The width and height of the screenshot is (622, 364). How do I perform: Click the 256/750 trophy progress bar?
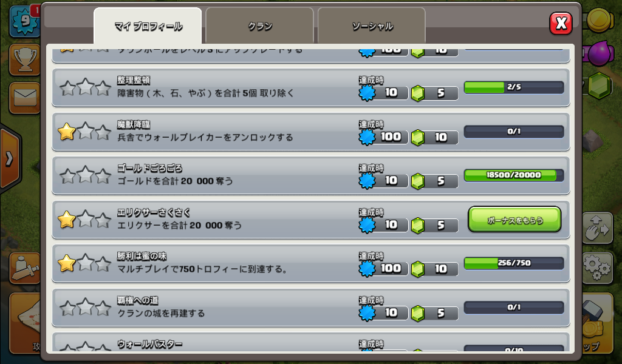pyautogui.click(x=514, y=263)
